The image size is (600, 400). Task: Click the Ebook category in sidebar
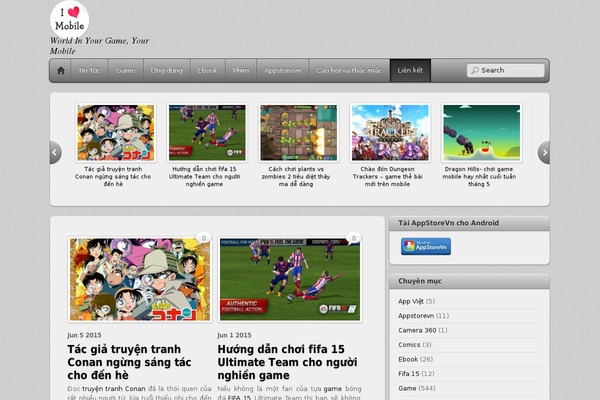(408, 359)
